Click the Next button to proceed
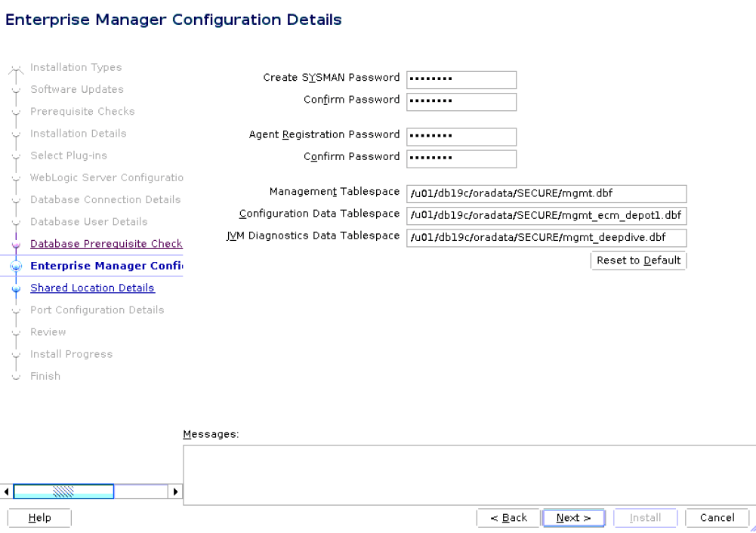 click(x=573, y=518)
